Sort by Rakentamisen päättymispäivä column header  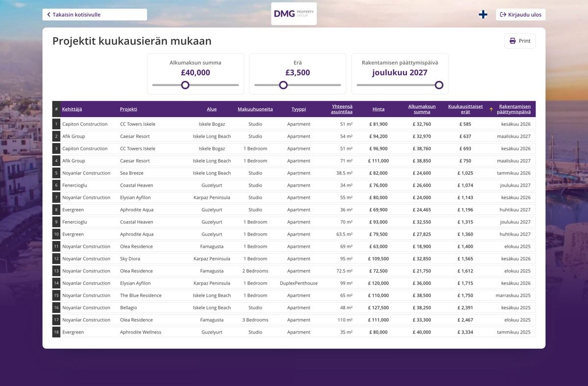coord(514,109)
